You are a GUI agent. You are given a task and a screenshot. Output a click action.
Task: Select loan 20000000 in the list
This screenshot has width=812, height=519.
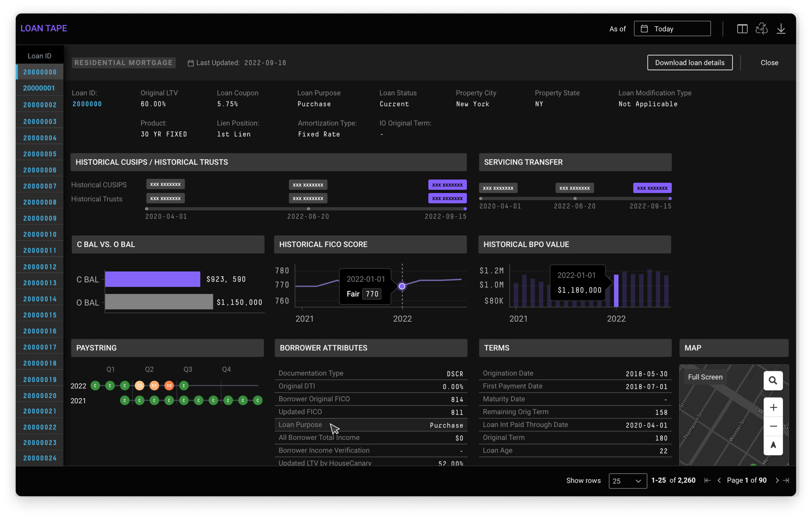(x=40, y=72)
